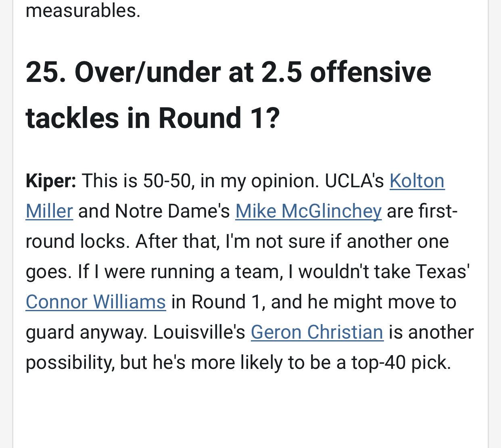Image resolution: width=501 pixels, height=448 pixels.
Task: Click the bold "Kiper:" label
Action: pyautogui.click(x=51, y=181)
